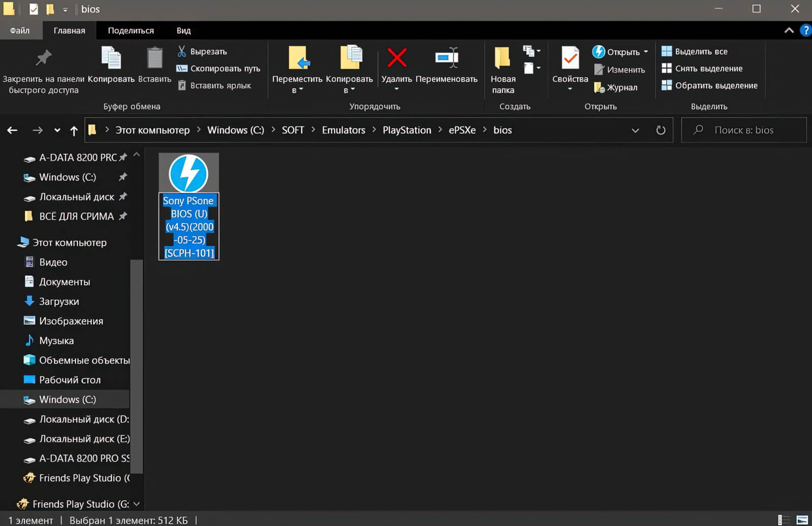Open the recent locations dropdown arrow

pyautogui.click(x=57, y=130)
